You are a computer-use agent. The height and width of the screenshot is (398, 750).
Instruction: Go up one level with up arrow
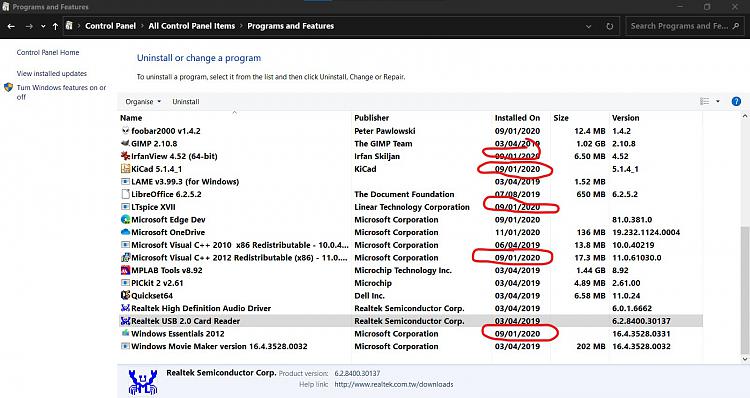point(55,26)
